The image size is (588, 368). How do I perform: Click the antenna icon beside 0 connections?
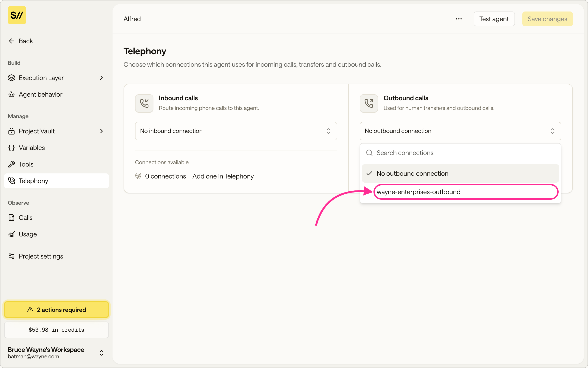138,176
